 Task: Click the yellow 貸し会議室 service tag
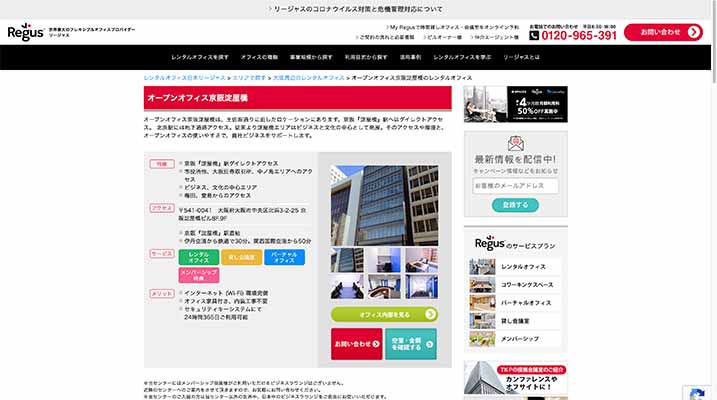tap(241, 257)
